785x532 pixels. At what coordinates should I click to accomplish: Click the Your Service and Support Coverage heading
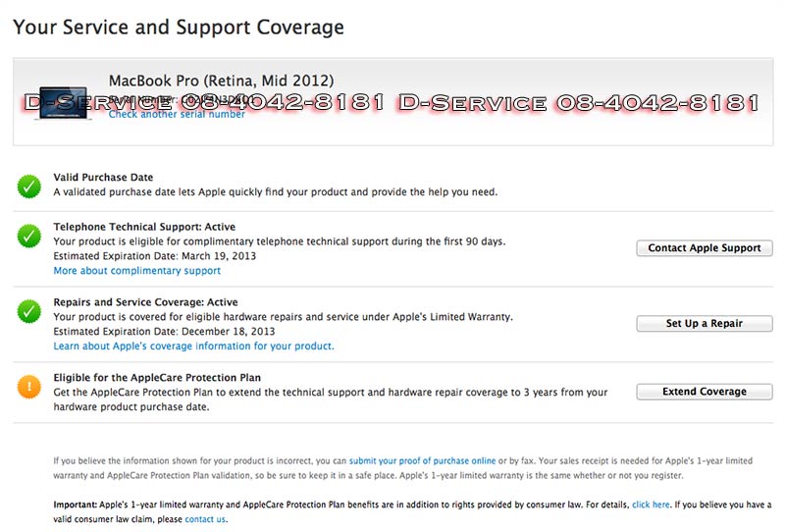click(x=178, y=27)
